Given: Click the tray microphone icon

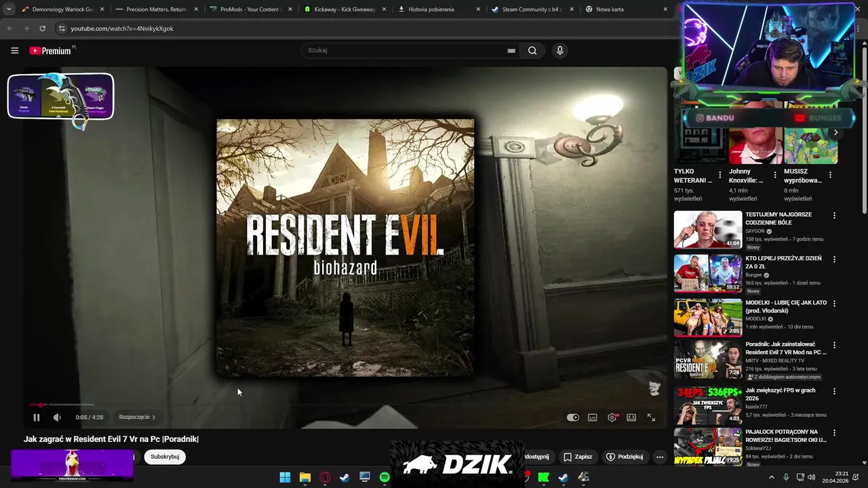Looking at the screenshot, I should point(786,477).
